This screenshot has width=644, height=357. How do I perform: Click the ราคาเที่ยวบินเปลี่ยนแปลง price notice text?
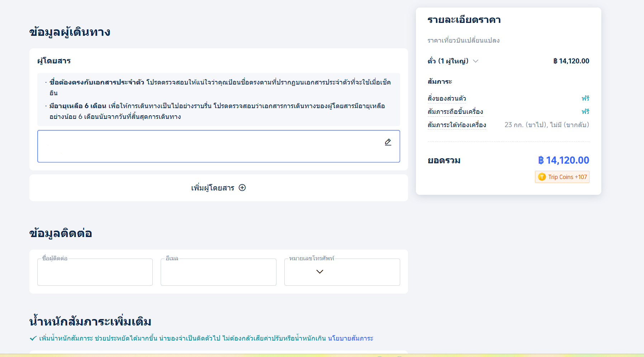463,40
